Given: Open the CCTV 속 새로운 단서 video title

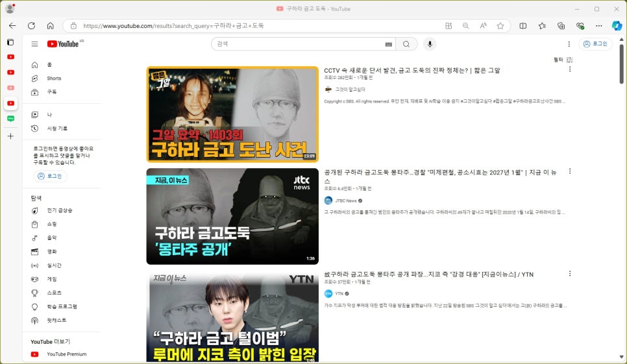Looking at the screenshot, I should (x=412, y=70).
